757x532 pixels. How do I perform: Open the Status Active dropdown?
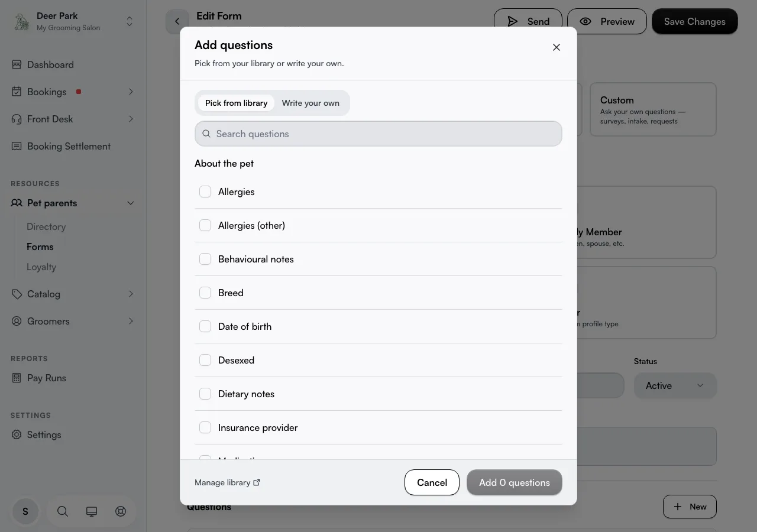pos(675,385)
